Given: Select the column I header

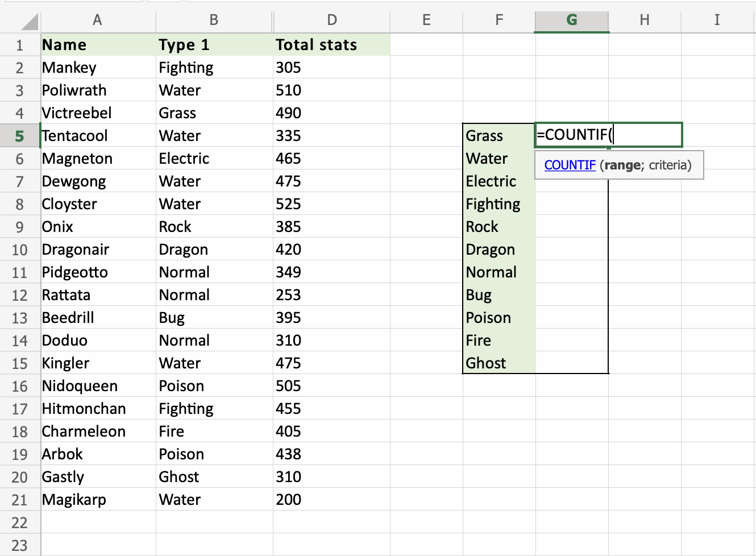Looking at the screenshot, I should click(x=717, y=20).
